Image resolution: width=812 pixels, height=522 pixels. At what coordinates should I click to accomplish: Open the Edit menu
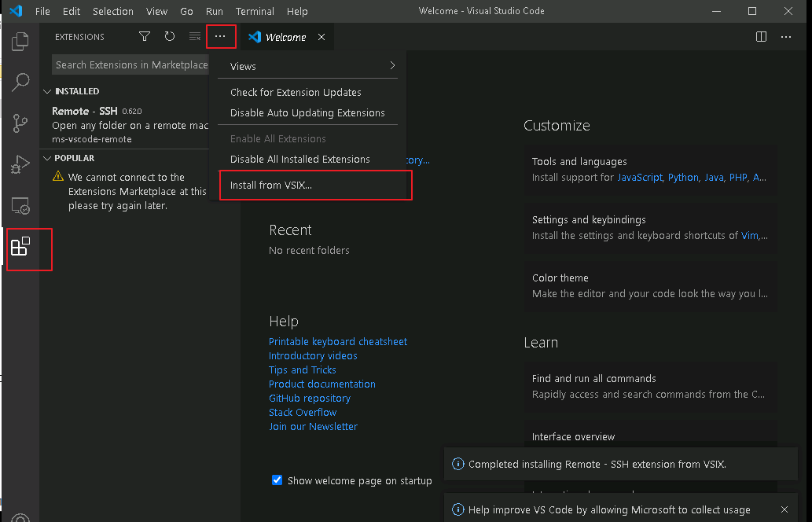[x=72, y=11]
